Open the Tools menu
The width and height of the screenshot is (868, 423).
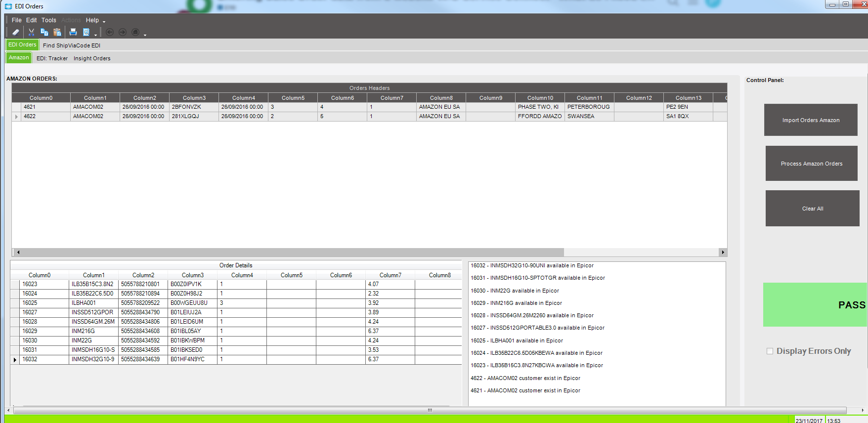(49, 20)
